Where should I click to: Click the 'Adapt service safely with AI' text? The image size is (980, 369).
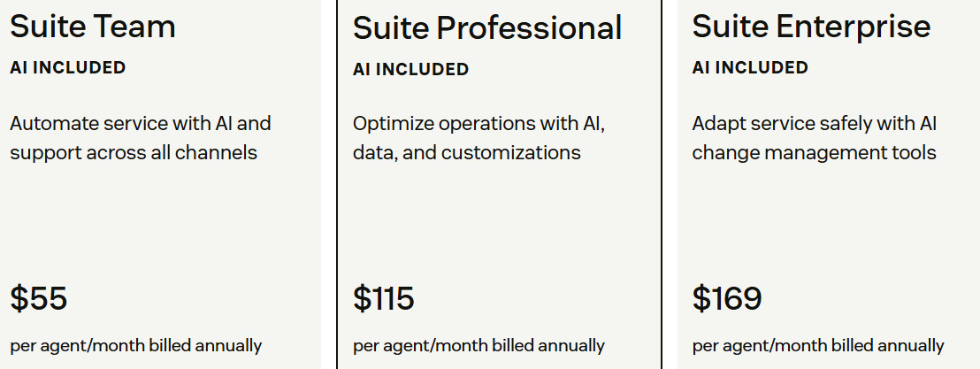click(814, 138)
